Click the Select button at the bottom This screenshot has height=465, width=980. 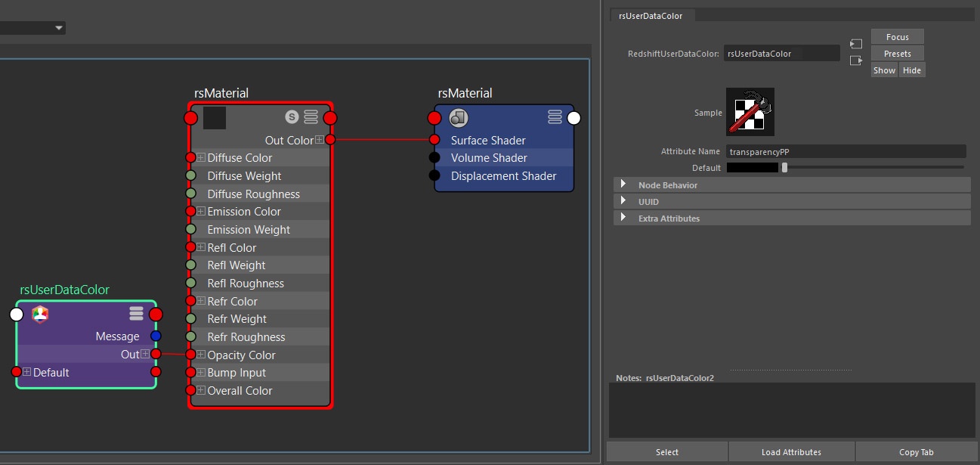click(x=667, y=452)
